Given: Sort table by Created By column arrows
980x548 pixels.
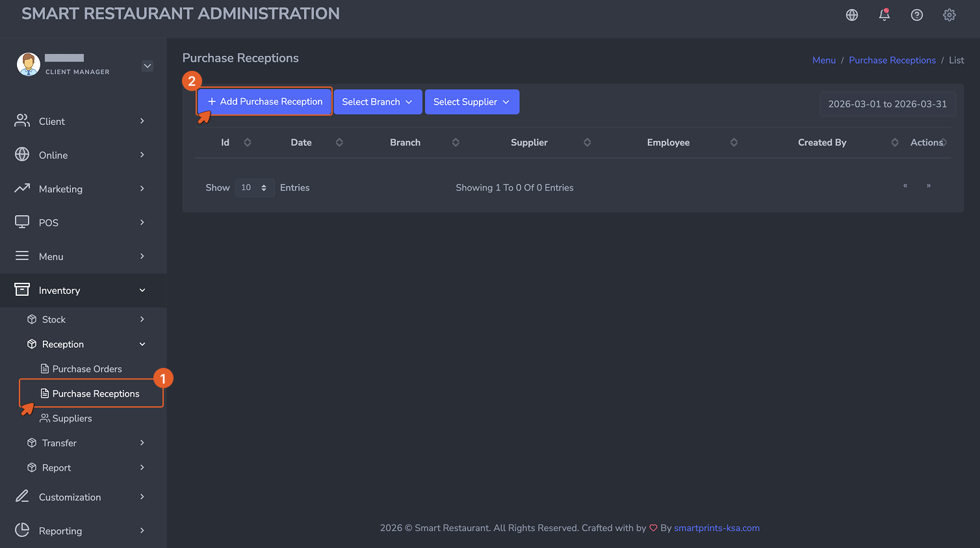Looking at the screenshot, I should [x=895, y=142].
